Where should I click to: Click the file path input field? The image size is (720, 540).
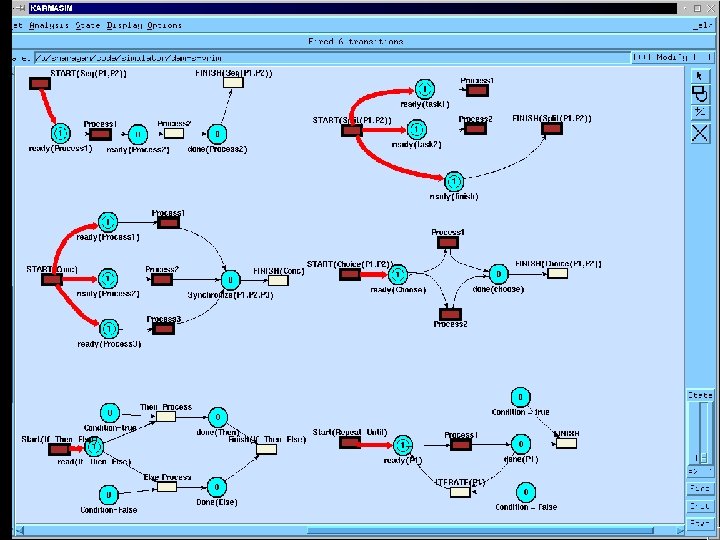332,58
